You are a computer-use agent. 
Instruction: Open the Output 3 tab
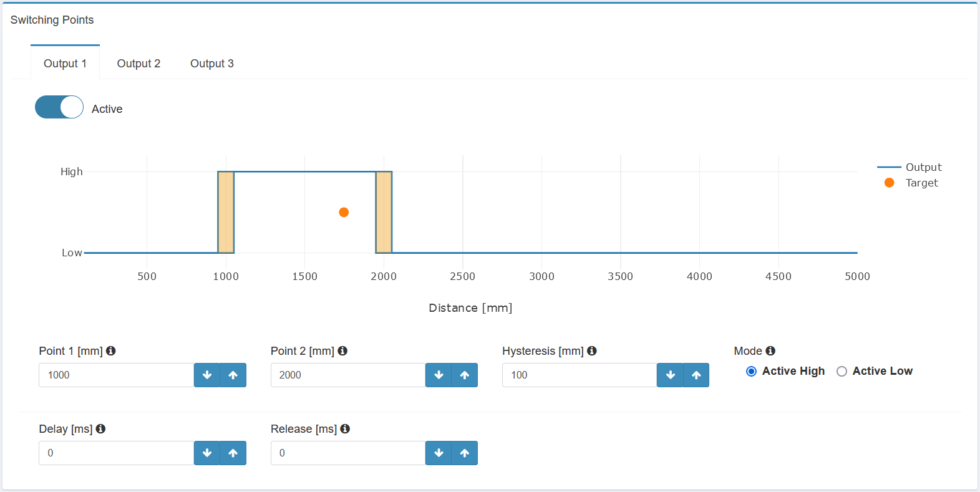(212, 64)
